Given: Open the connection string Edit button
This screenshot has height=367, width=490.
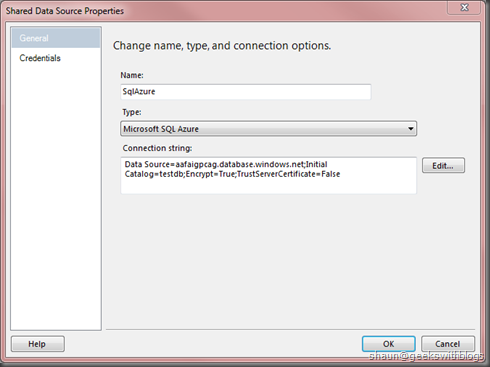Looking at the screenshot, I should [x=443, y=166].
